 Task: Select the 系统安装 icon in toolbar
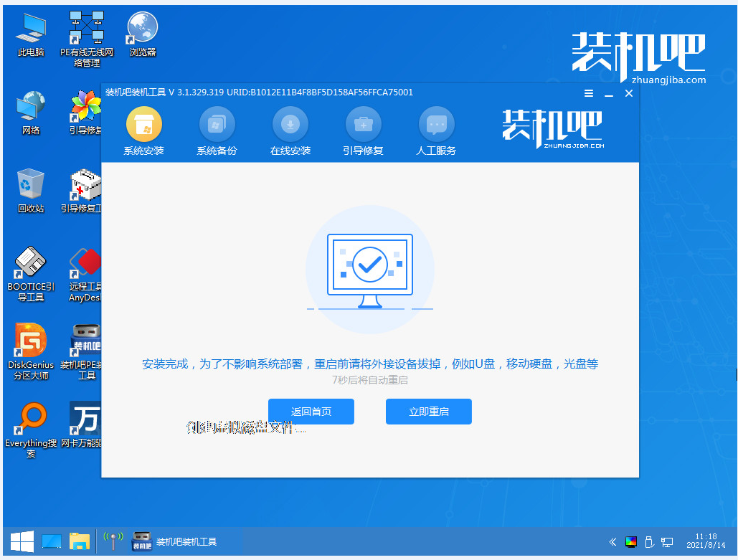pos(144,124)
